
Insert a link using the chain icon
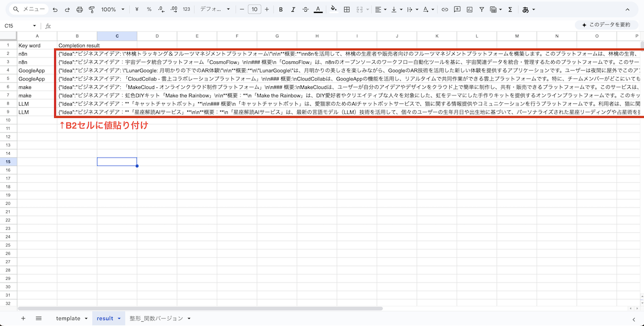(444, 10)
